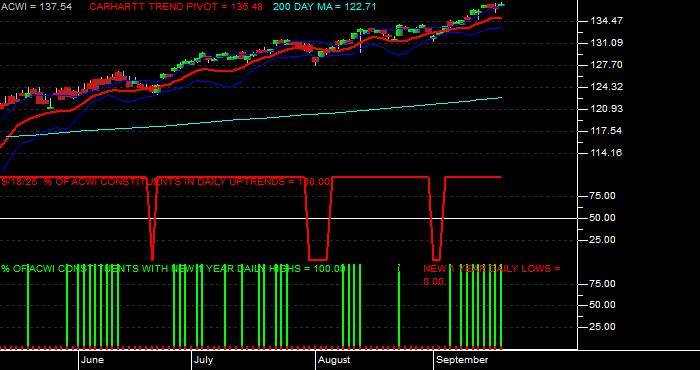Click the 127.70 price axis value
This screenshot has height=370, width=700.
(606, 65)
